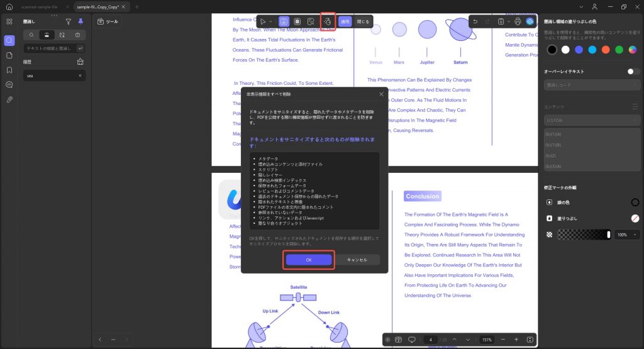Switch to sample-fil..Copy_Copy tab
644x349 pixels.
(97, 7)
